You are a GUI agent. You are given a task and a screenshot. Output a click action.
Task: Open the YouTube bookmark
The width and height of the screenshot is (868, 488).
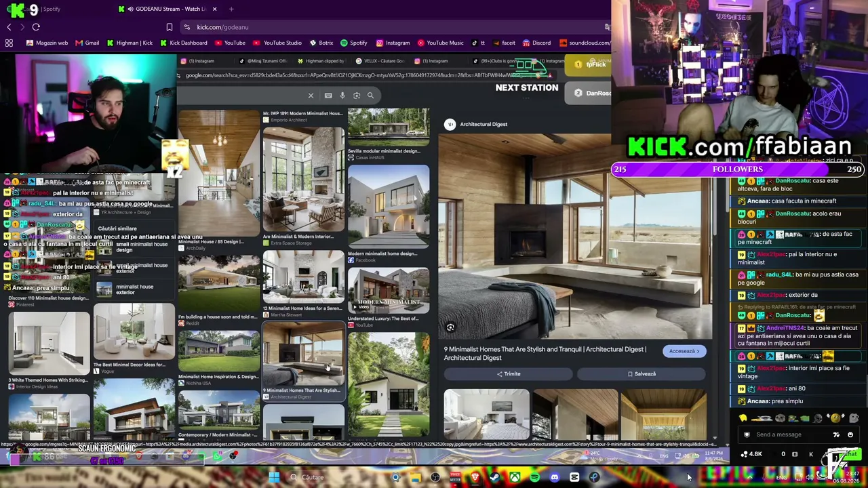[230, 43]
